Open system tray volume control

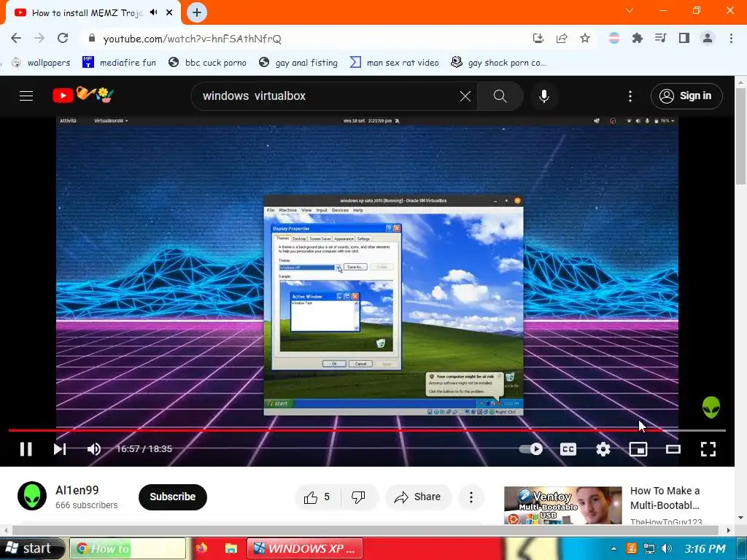[667, 548]
